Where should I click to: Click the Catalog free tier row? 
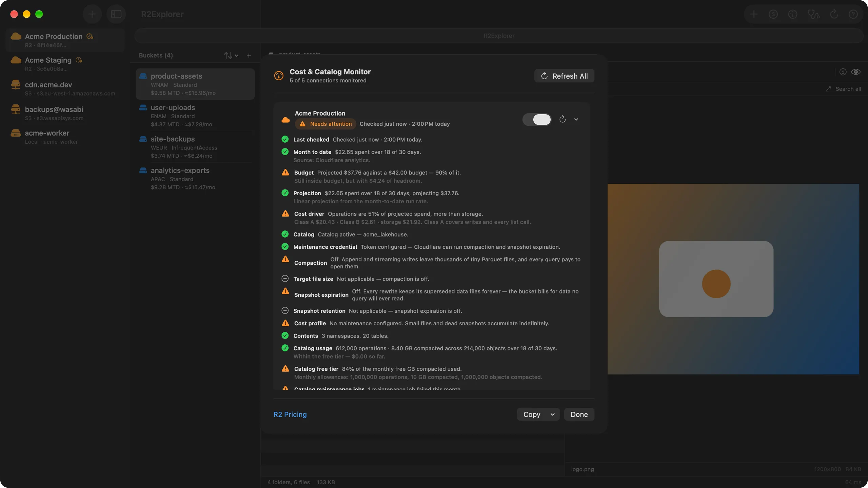[x=431, y=373]
